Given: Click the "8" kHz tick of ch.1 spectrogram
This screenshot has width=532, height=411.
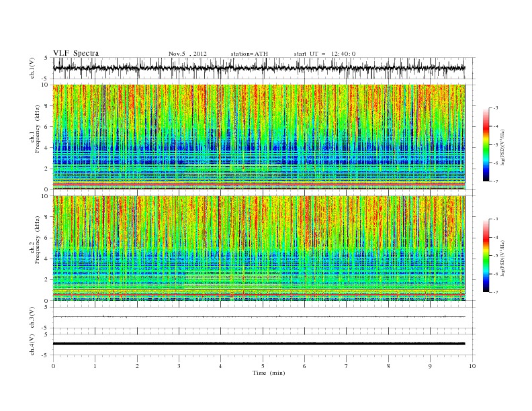Looking at the screenshot, I should coord(47,106).
